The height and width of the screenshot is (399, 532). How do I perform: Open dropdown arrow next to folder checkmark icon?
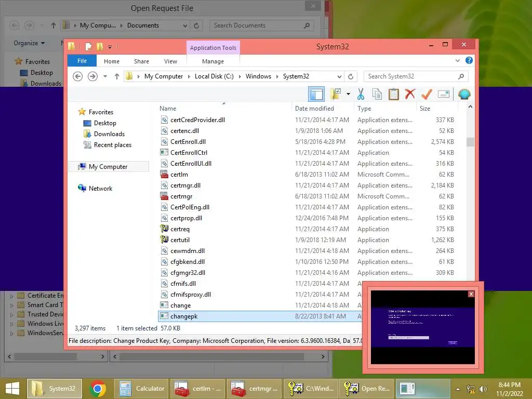click(x=348, y=94)
